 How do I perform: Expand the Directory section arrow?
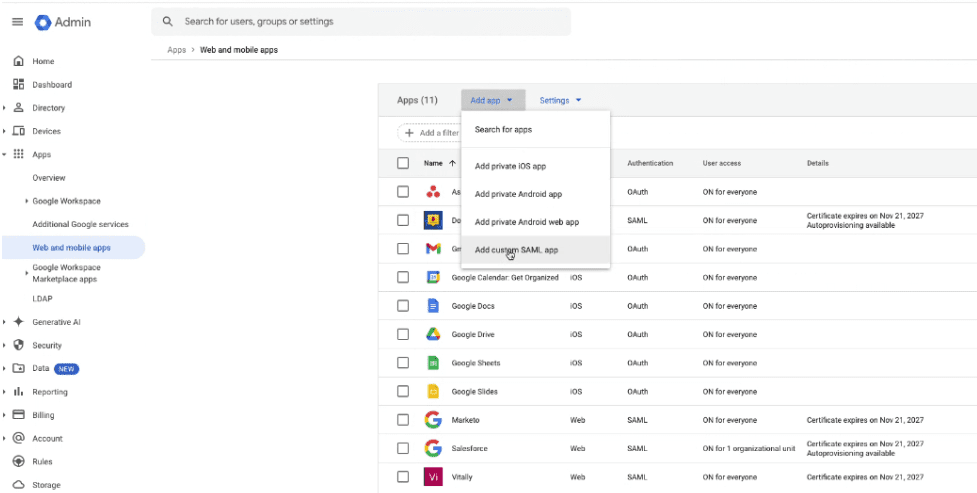pos(4,108)
